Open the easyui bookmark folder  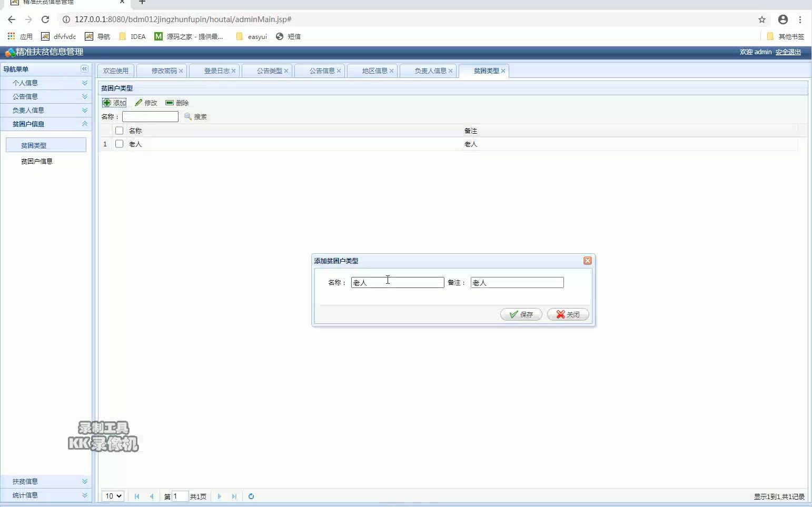252,36
